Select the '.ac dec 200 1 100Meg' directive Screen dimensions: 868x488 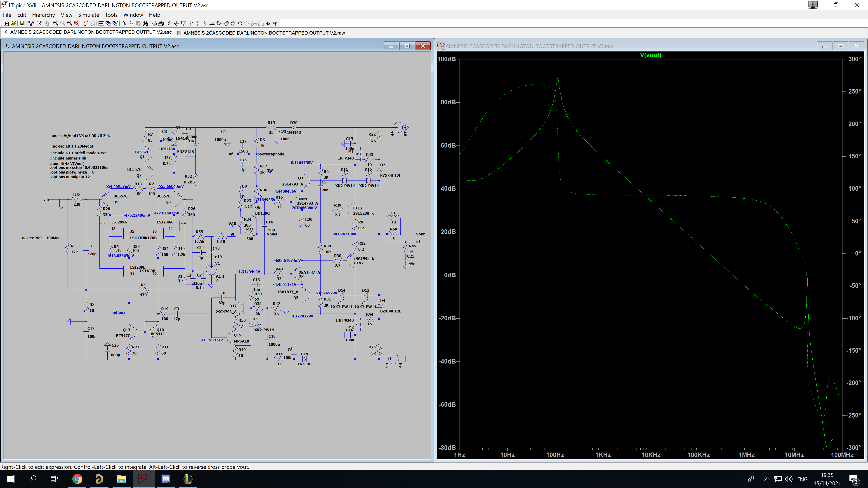click(x=41, y=238)
